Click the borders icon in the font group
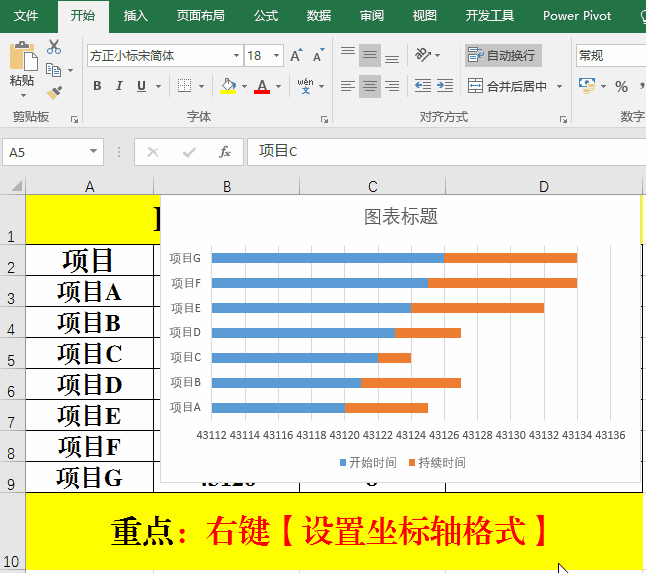 (x=184, y=86)
